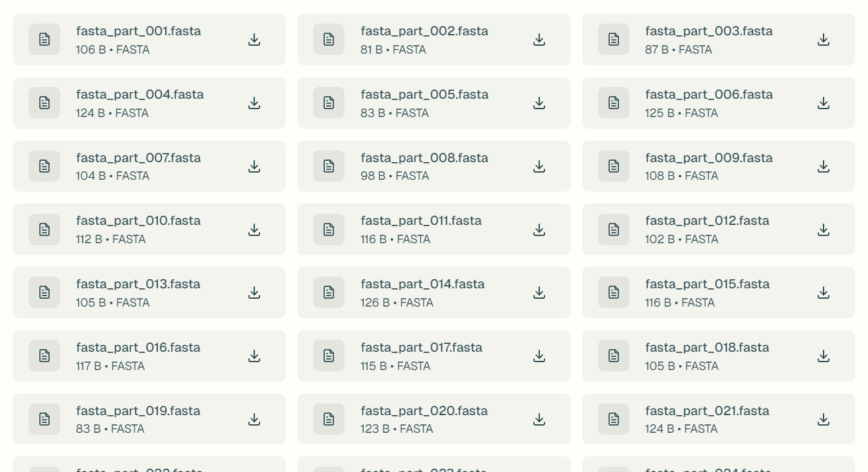Hit download icon next to fasta_part_011.fasta
Viewport: 868px width, 472px height.
(539, 229)
